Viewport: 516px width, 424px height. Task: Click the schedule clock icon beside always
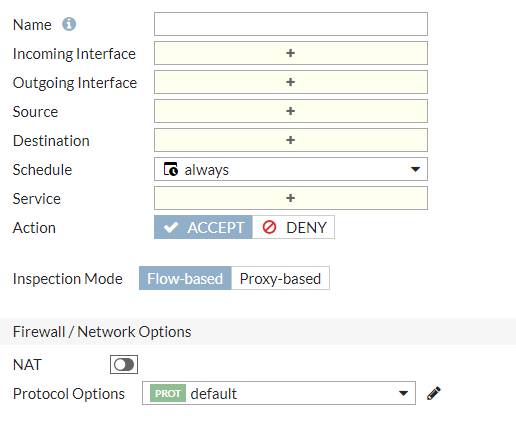coord(171,169)
